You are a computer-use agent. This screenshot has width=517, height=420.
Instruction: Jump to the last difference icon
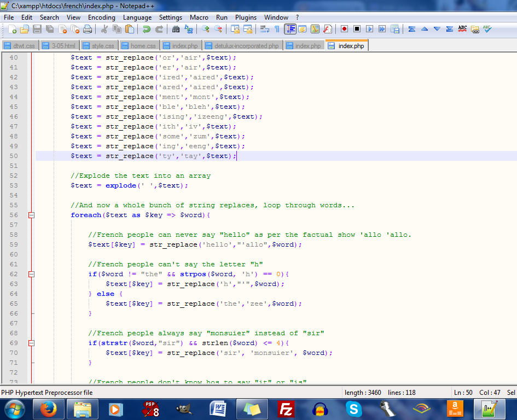coord(449,30)
